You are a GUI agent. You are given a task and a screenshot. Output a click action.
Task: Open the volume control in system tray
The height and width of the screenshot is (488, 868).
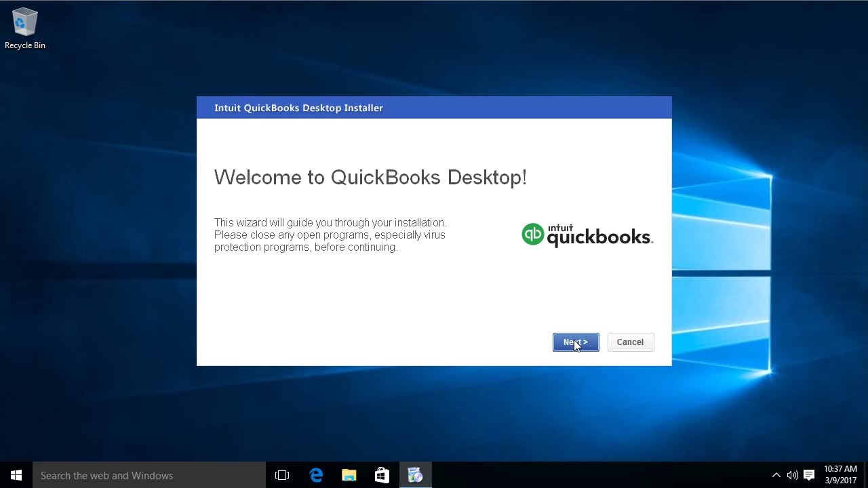[792, 475]
